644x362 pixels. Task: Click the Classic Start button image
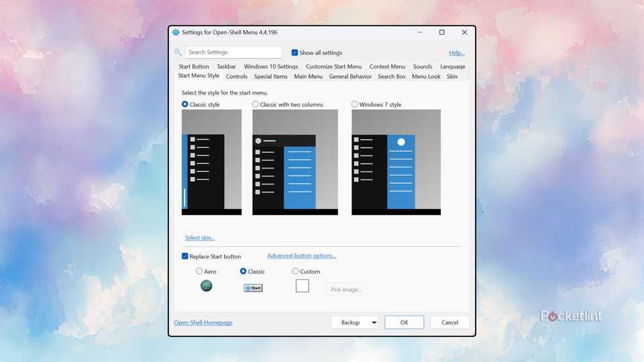pos(253,288)
